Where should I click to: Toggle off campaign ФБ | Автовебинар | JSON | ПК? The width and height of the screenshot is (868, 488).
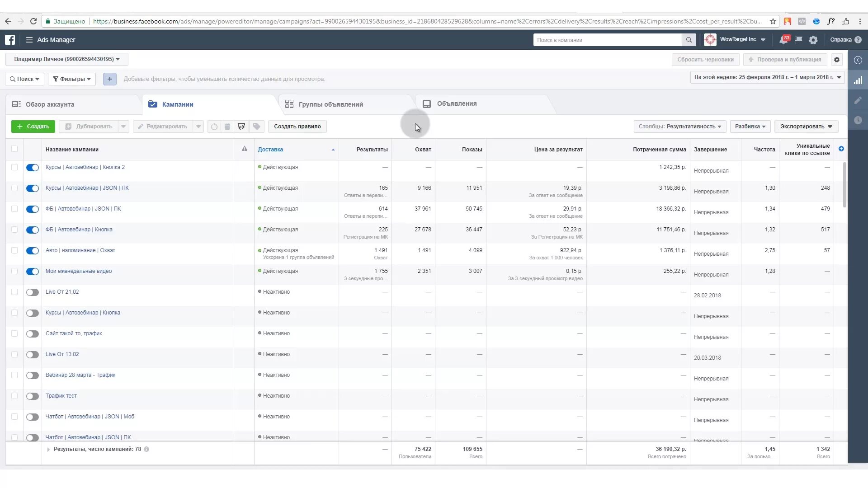coord(33,209)
